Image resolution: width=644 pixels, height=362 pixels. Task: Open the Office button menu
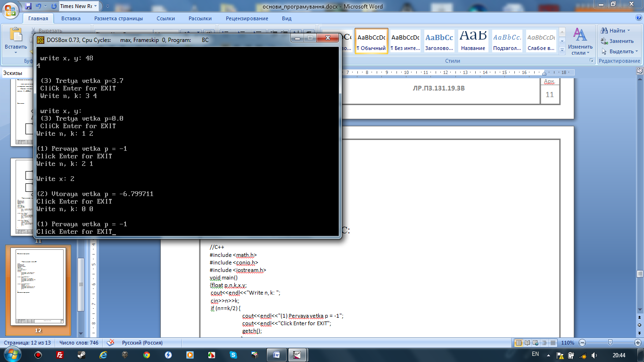pyautogui.click(x=11, y=10)
